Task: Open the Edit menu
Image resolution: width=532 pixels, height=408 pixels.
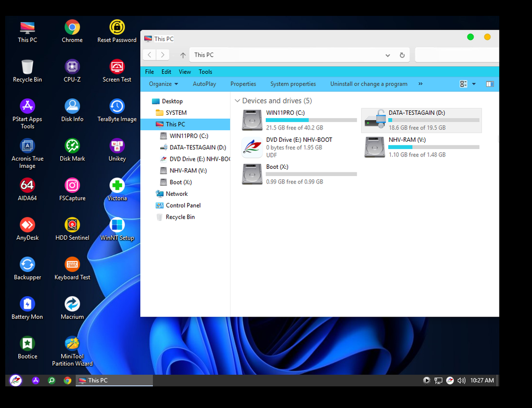Action: 166,71
